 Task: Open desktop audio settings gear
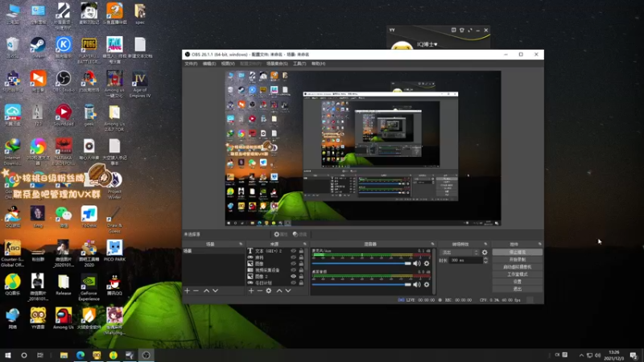427,285
